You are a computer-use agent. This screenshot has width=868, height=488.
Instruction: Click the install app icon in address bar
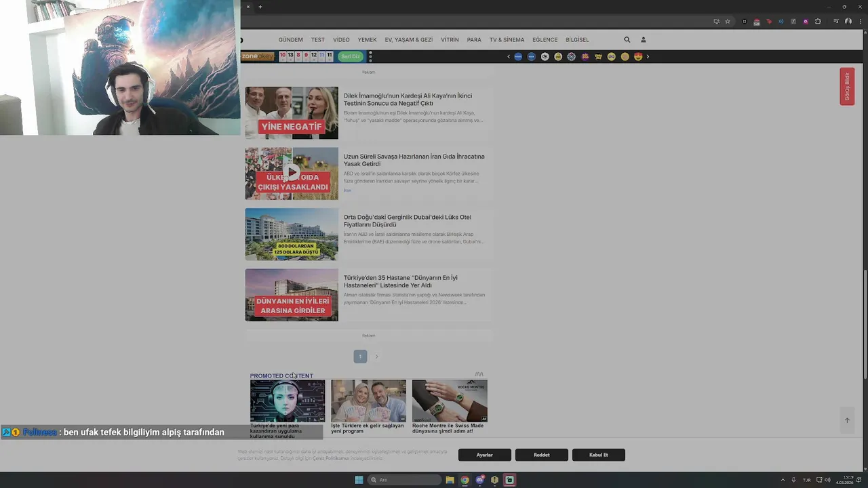pos(716,22)
